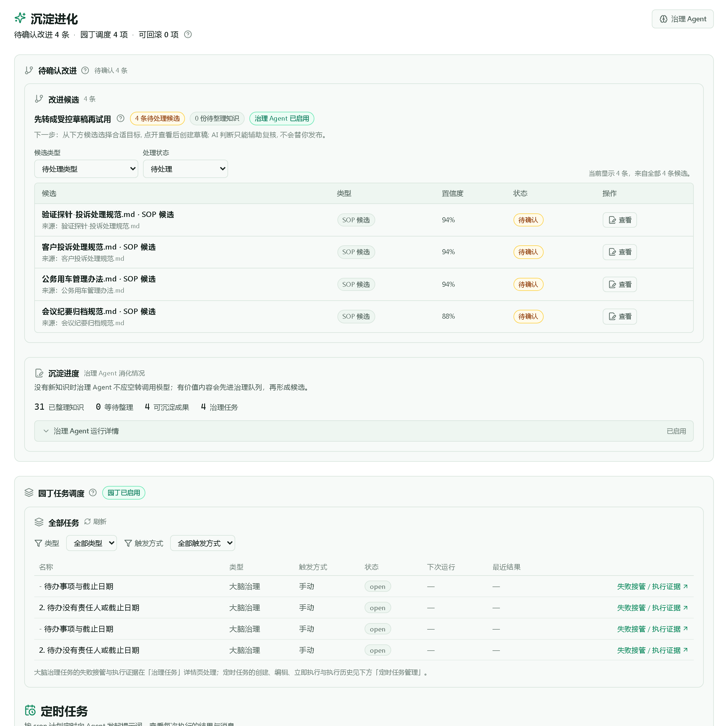The image size is (728, 726).
Task: View the 会议纪要归档规范.md candidate
Action: click(620, 317)
